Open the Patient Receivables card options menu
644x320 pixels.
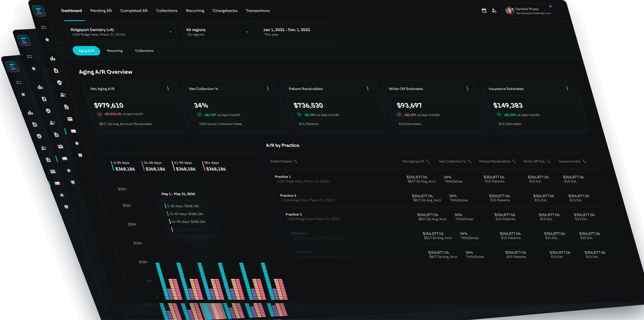point(368,88)
